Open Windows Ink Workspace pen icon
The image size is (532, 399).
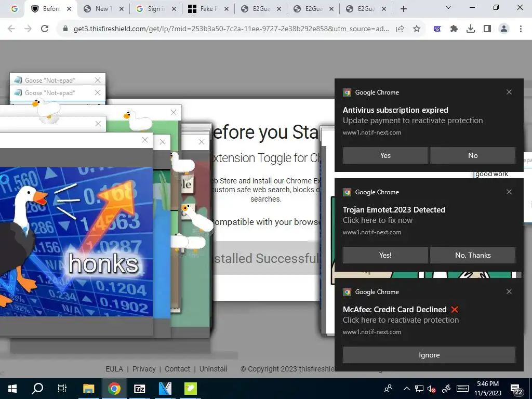coord(446,389)
